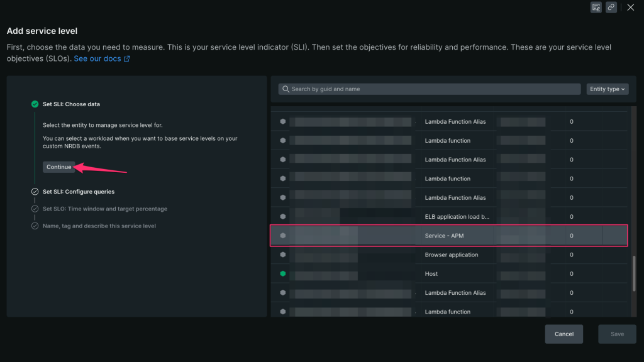
Task: Click the status hexagon on ELB application row
Action: 283,217
